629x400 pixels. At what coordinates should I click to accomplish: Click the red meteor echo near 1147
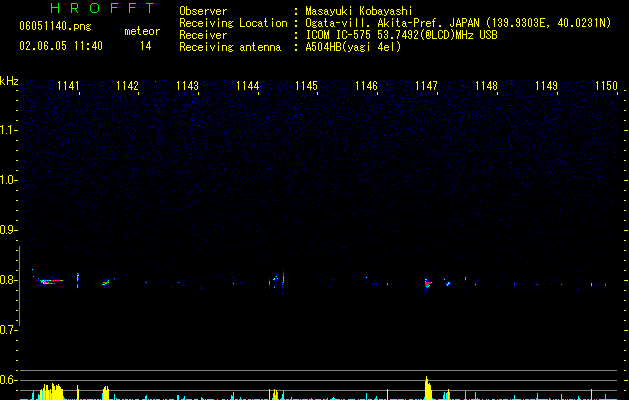(428, 284)
